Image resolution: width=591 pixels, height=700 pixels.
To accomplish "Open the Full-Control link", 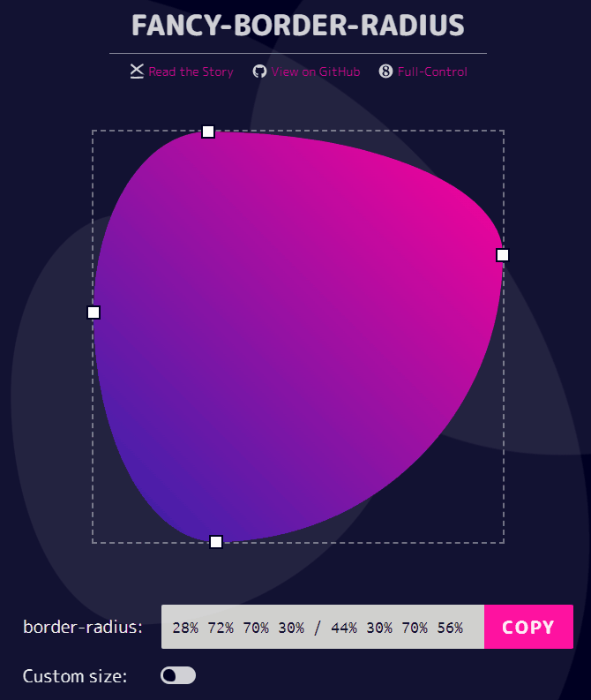I will 432,72.
